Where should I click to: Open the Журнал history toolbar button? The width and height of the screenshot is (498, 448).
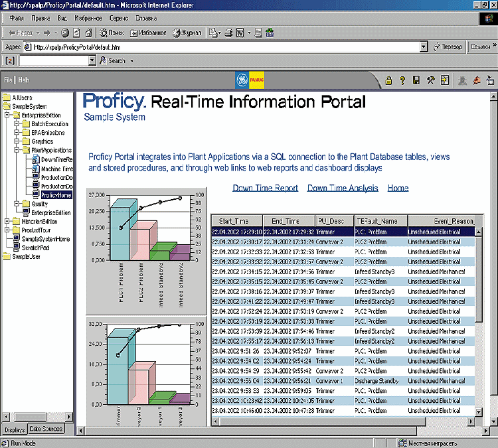tap(187, 33)
